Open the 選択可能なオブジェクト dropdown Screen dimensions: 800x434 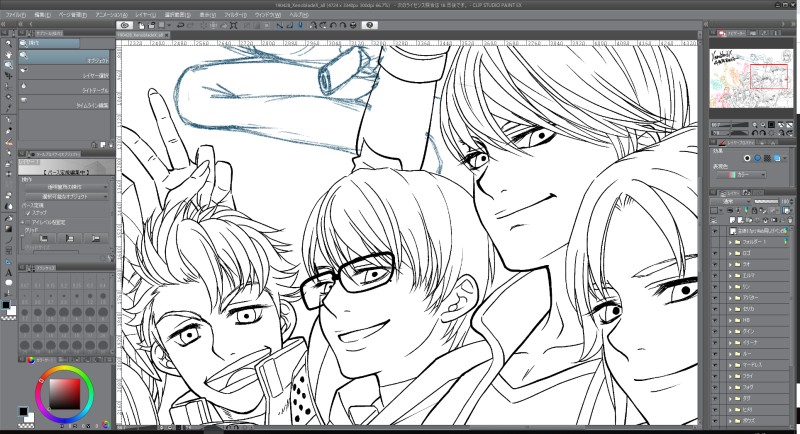pos(67,196)
